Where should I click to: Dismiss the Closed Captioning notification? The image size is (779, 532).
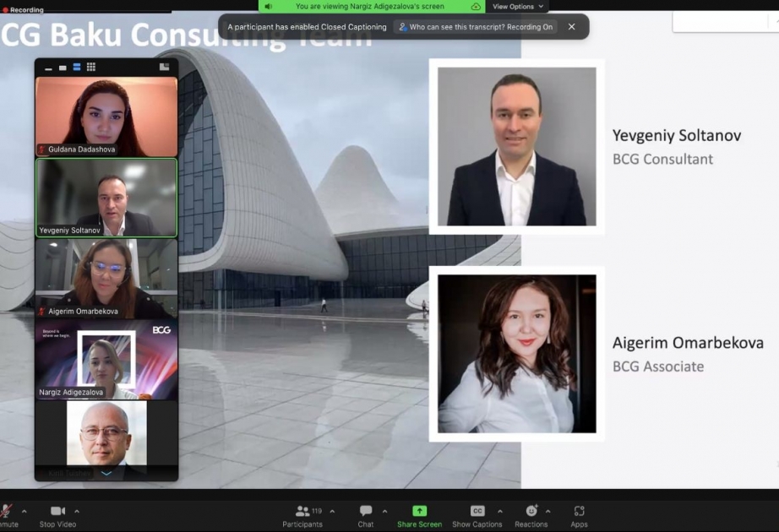pyautogui.click(x=572, y=27)
